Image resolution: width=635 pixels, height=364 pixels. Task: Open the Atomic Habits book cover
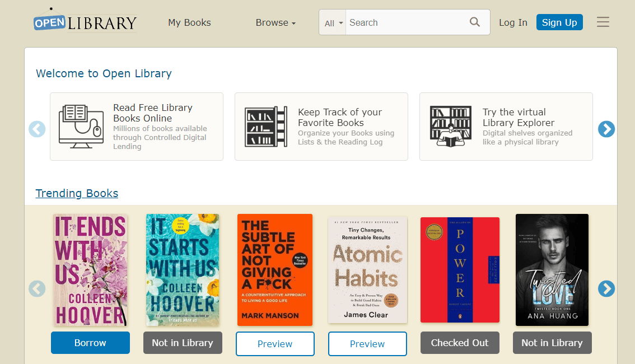367,269
